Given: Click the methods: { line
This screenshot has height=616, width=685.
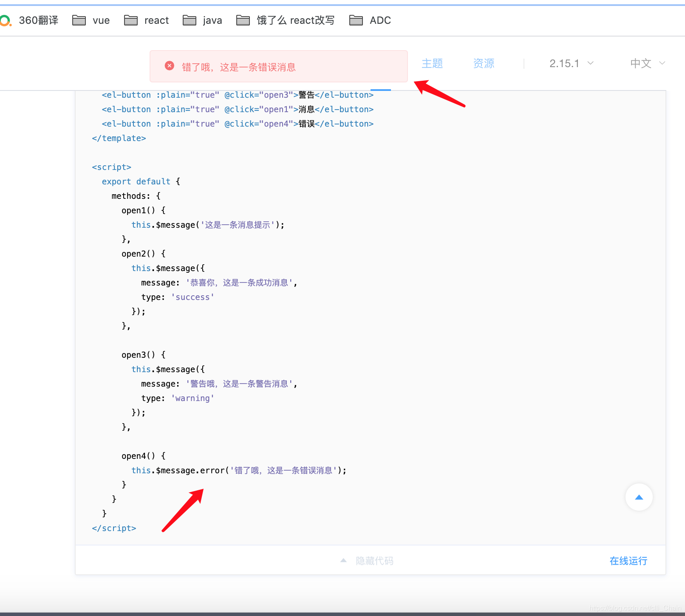Looking at the screenshot, I should point(136,196).
